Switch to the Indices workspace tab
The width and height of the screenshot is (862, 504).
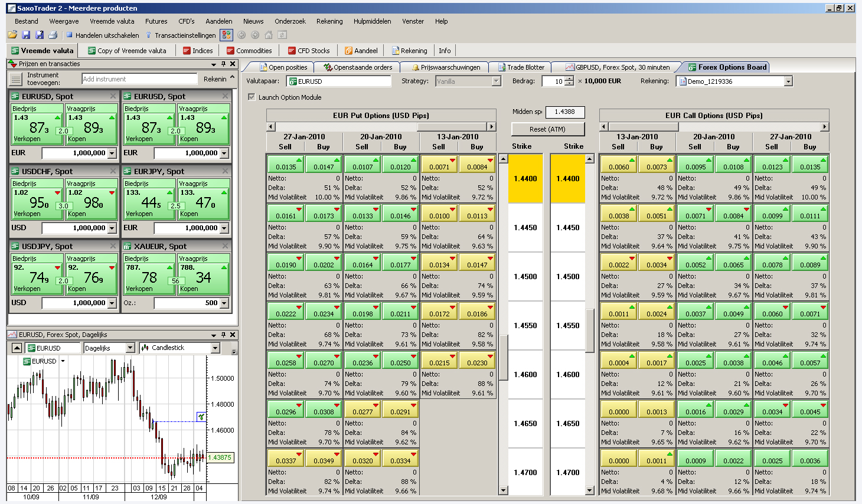(198, 51)
